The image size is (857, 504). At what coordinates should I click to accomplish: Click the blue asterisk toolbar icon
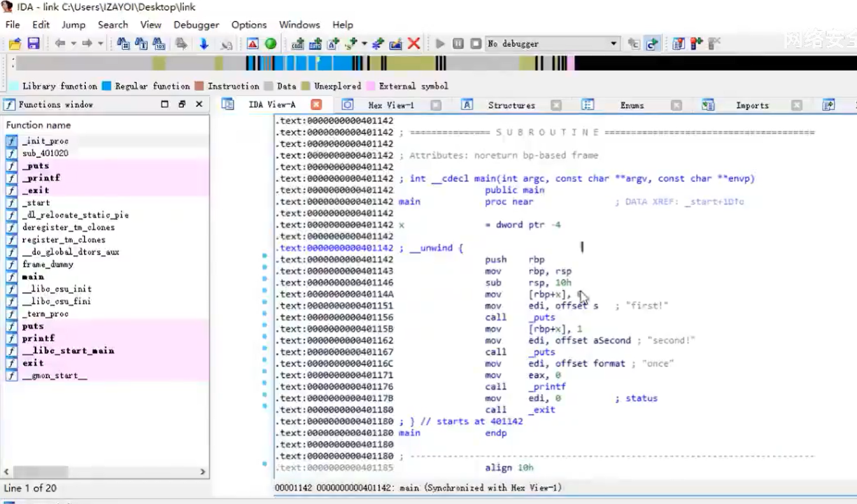click(378, 44)
